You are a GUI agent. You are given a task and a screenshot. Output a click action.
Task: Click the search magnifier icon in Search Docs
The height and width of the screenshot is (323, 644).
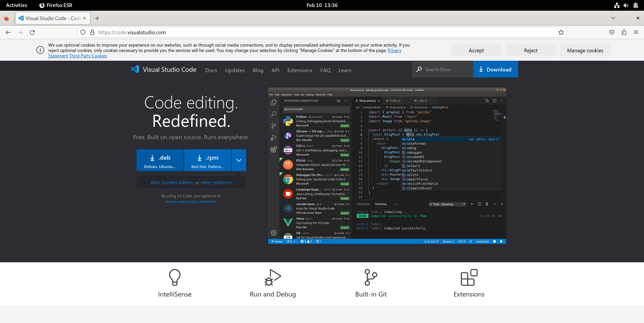tap(419, 69)
